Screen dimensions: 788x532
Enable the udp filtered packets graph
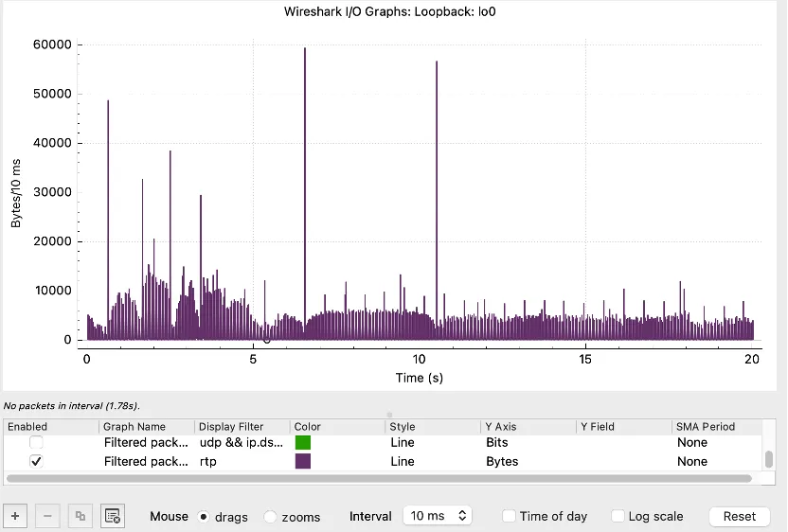pyautogui.click(x=36, y=443)
